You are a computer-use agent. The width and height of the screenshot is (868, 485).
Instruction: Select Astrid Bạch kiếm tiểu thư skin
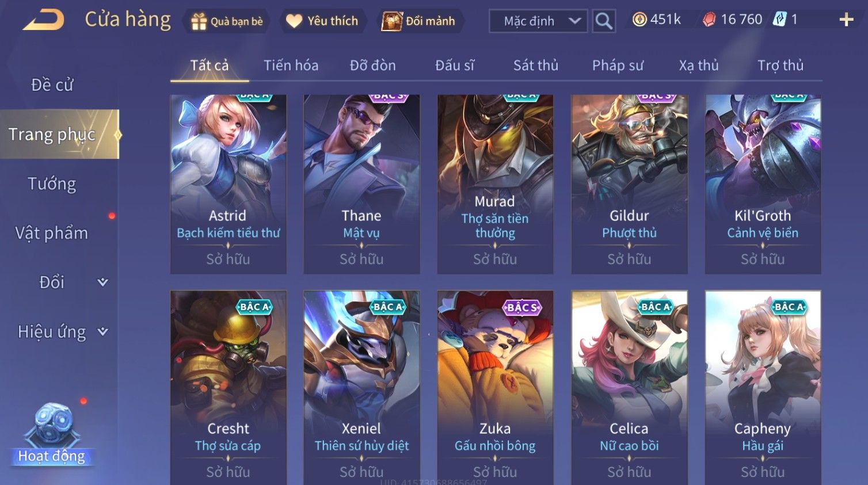tap(228, 184)
